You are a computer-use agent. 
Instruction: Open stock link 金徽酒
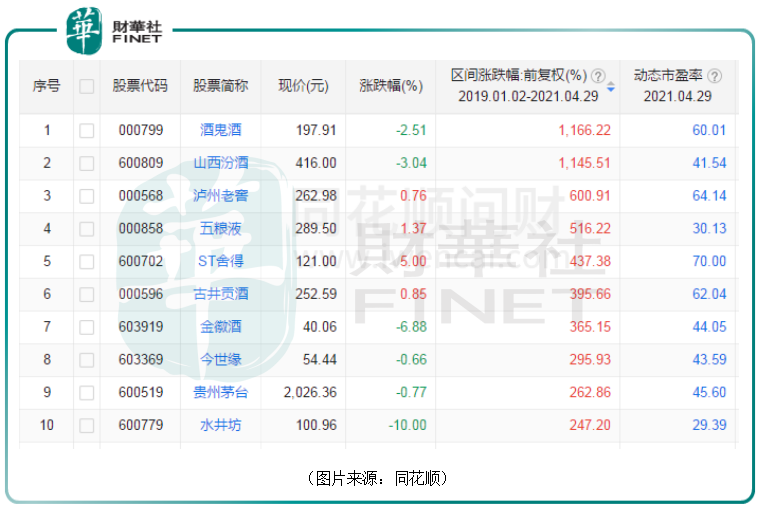point(221,327)
